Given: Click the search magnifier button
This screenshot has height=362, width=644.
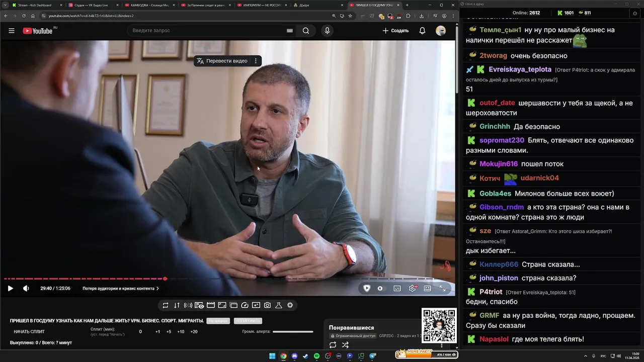Looking at the screenshot, I should (x=306, y=31).
